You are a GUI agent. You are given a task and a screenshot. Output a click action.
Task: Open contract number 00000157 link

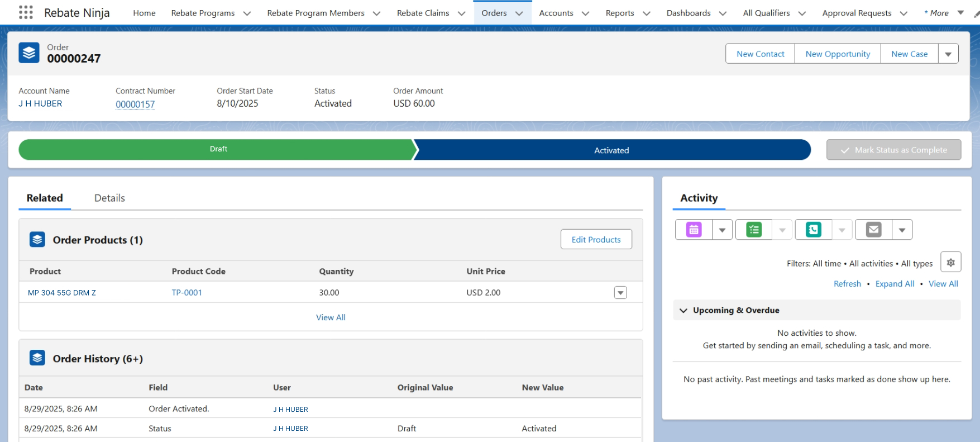coord(135,104)
